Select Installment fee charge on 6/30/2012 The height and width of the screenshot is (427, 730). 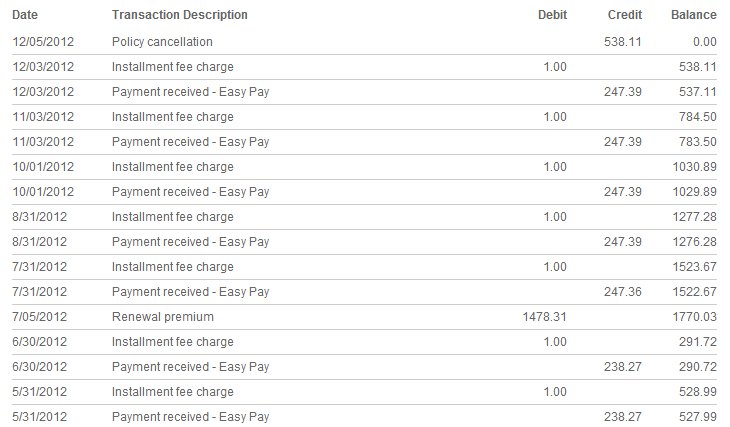click(x=172, y=342)
